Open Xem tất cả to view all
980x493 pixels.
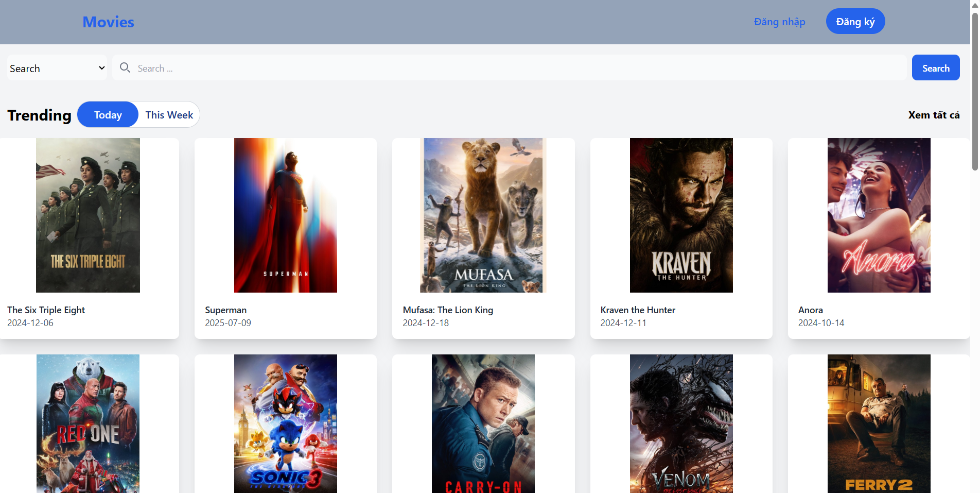tap(933, 115)
